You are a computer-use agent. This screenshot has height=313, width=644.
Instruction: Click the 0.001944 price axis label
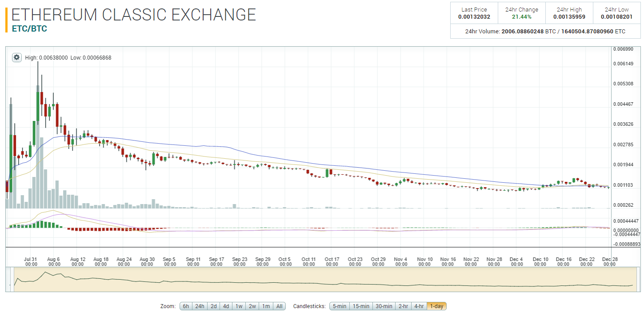pos(623,165)
